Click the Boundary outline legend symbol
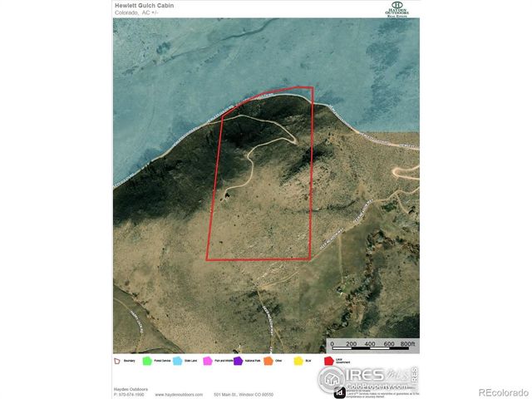The height and width of the screenshot is (399, 532). (117, 361)
